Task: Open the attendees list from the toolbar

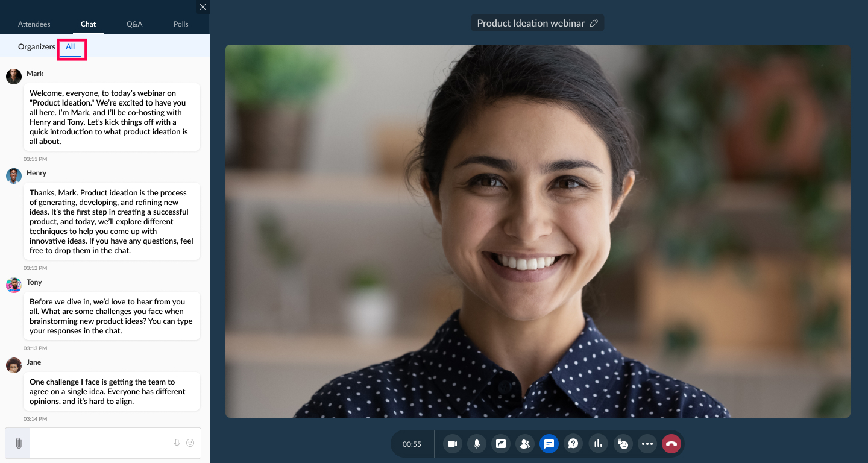Action: pos(525,444)
